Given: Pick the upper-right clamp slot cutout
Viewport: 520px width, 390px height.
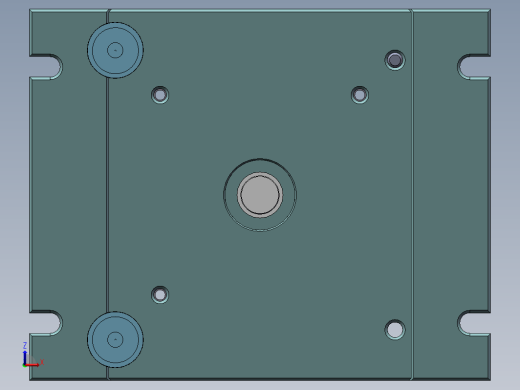Looking at the screenshot, I should point(475,67).
